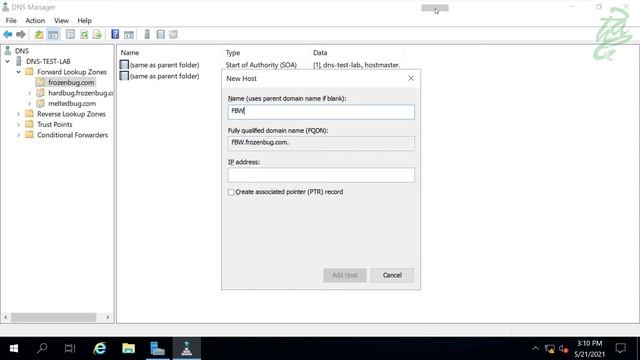Select the Conditional Forwarders folder
This screenshot has width=640, height=360.
point(72,135)
